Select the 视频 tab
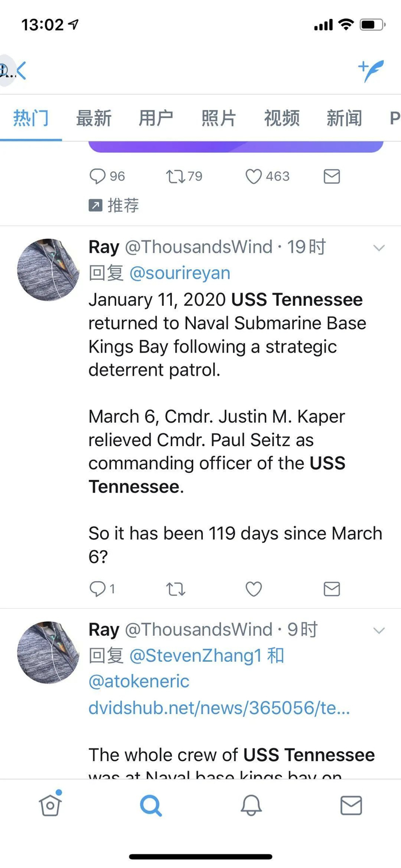401x868 pixels. tap(281, 118)
